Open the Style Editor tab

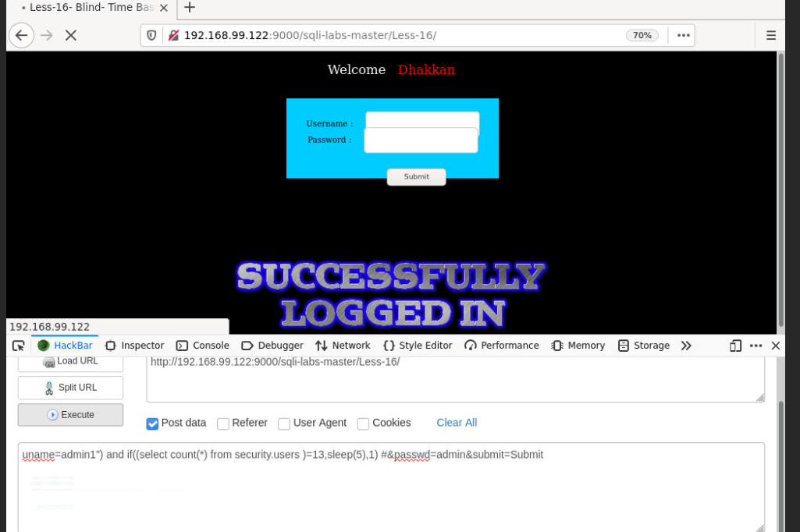tap(418, 346)
